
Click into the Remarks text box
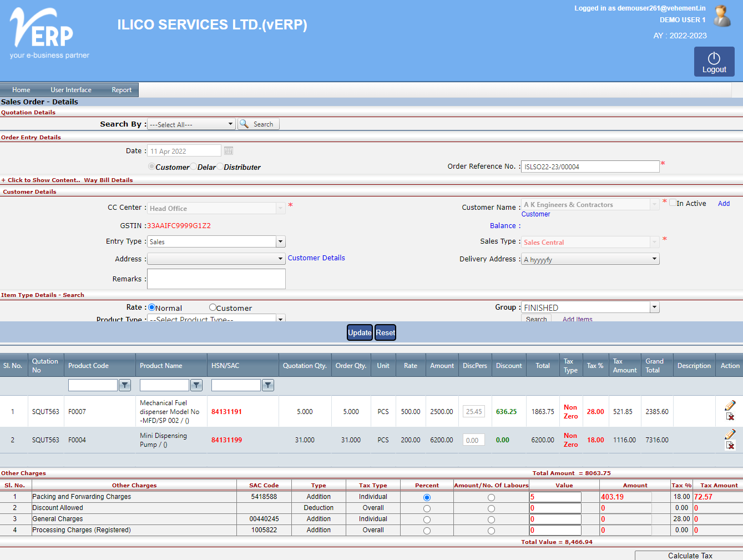(216, 279)
